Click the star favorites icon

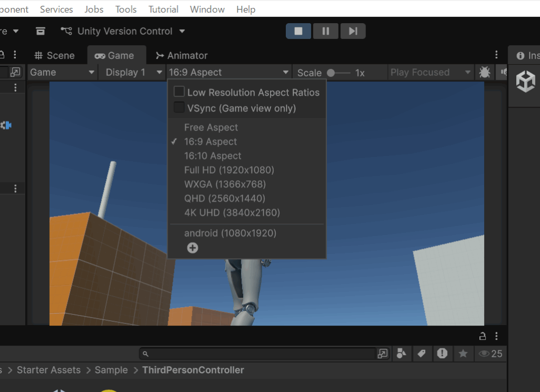pos(463,354)
